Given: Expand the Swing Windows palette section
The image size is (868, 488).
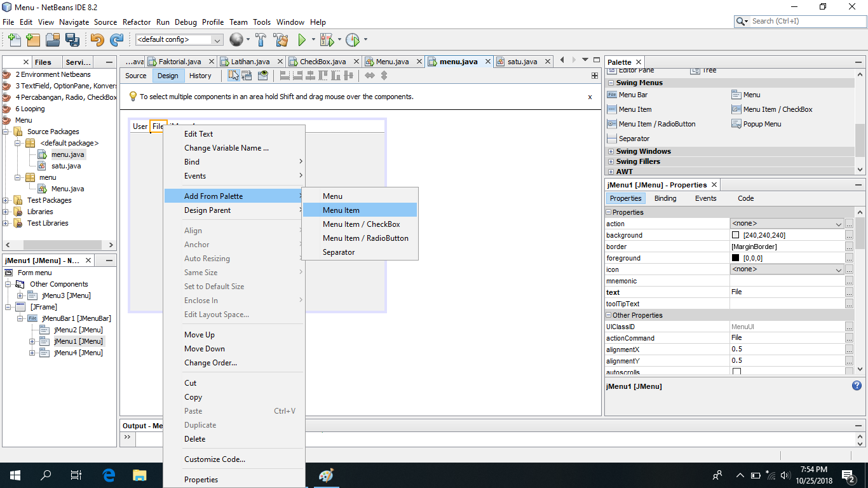Looking at the screenshot, I should pos(611,151).
